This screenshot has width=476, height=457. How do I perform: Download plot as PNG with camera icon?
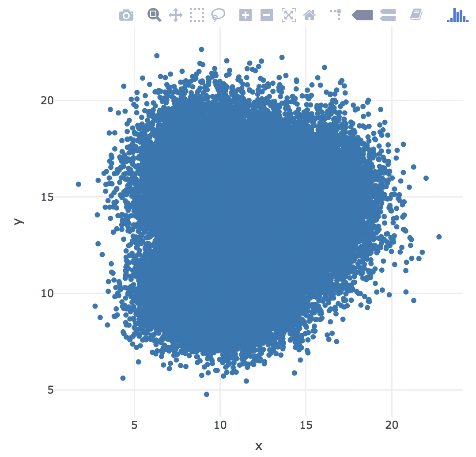(x=126, y=15)
